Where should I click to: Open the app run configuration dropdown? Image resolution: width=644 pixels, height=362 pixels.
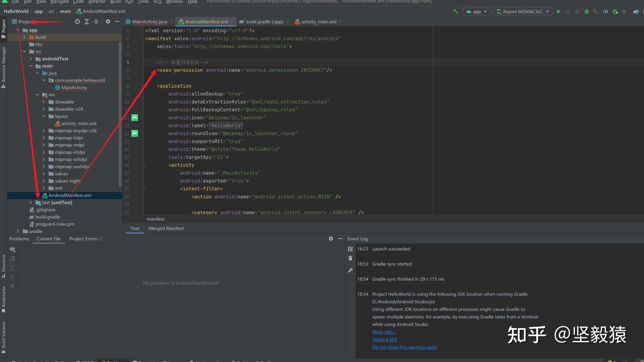click(476, 11)
